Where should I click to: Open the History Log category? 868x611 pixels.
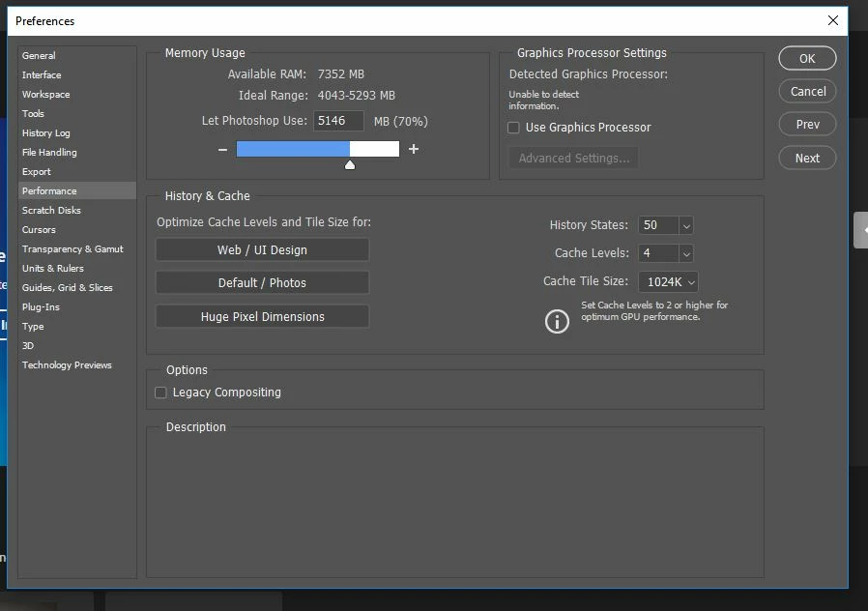point(77,132)
